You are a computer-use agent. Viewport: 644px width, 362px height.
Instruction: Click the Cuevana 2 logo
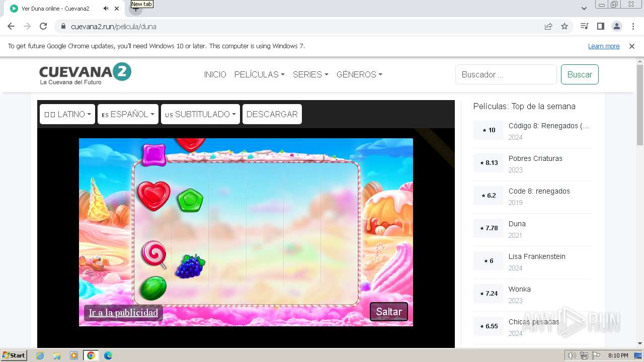[x=85, y=73]
